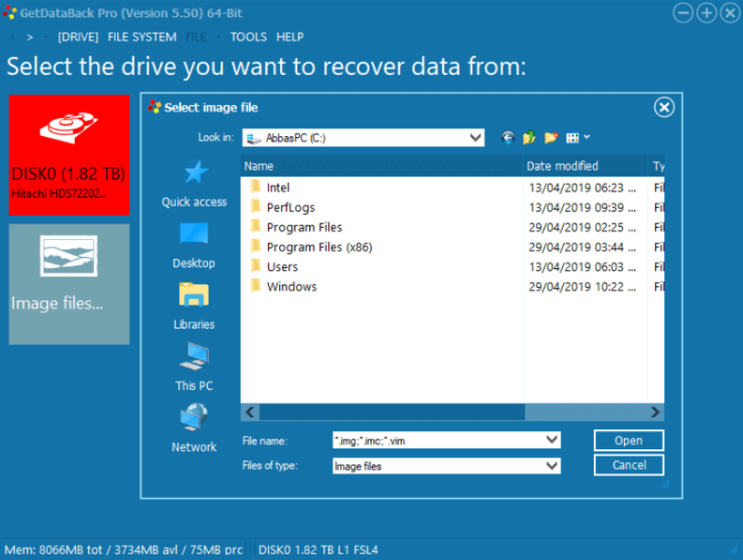Image resolution: width=743 pixels, height=560 pixels.
Task: Open Libraries in the places bar
Action: tap(194, 307)
